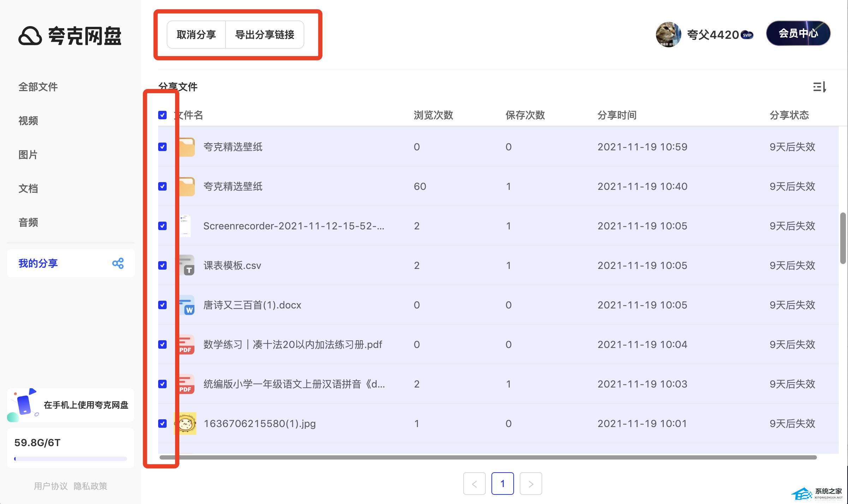Click the 分享状态 column header

point(789,115)
